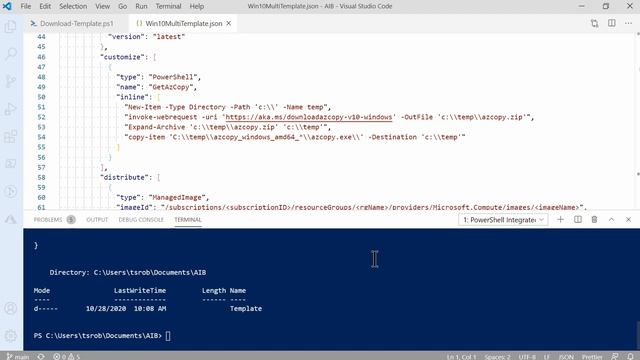The image size is (640, 360).
Task: Click "ManagedImage" value on line 60
Action: (177, 197)
